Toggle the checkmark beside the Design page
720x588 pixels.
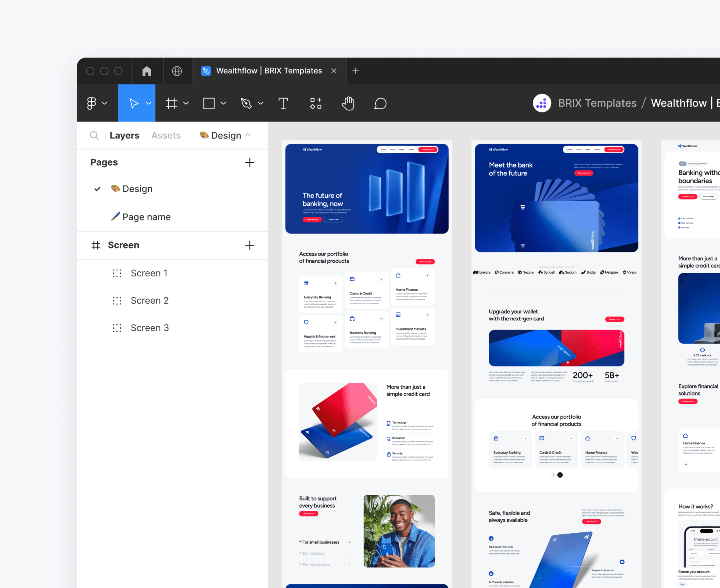click(x=97, y=188)
